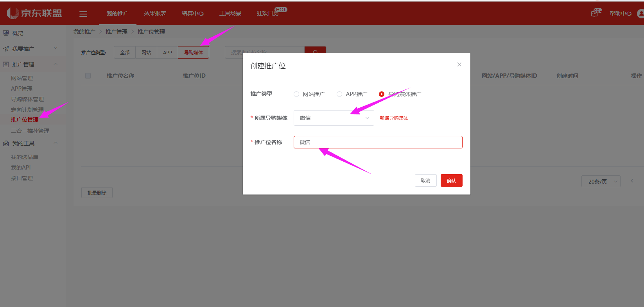Click 我的推广 breadcrumb
Viewport: 644px width, 307px height.
pos(84,32)
